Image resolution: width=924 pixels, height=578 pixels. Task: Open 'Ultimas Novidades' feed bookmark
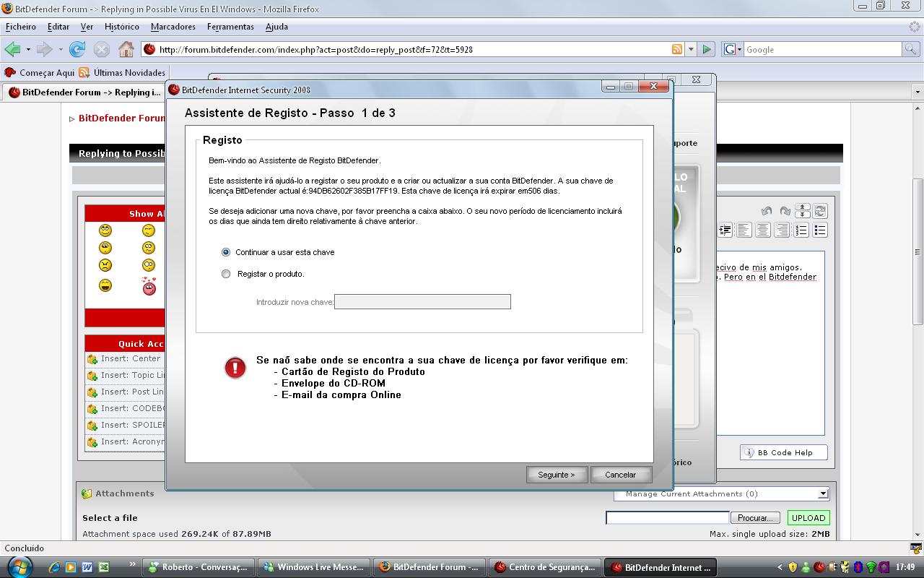(x=123, y=73)
